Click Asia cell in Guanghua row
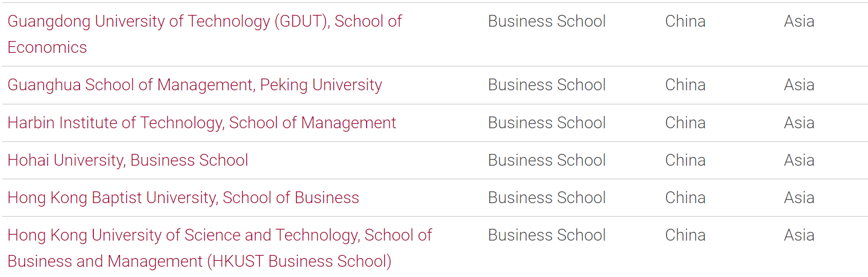 click(799, 85)
